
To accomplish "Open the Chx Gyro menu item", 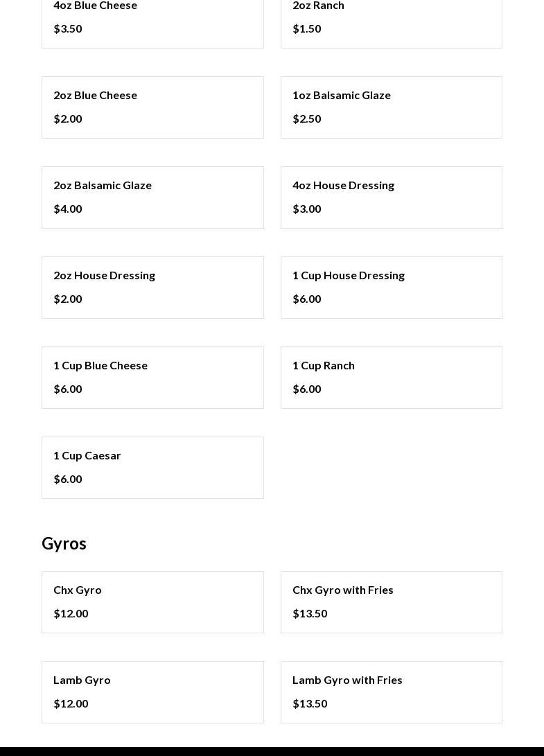I will point(152,601).
